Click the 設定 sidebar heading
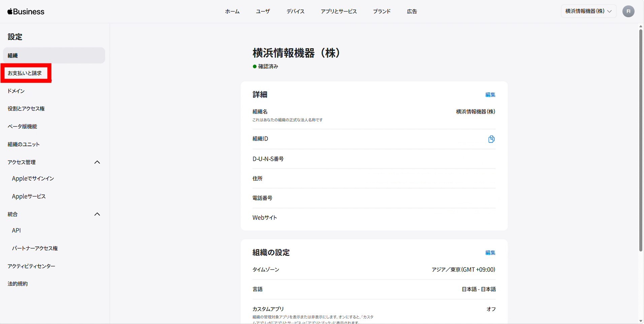This screenshot has width=644, height=324. click(x=15, y=37)
